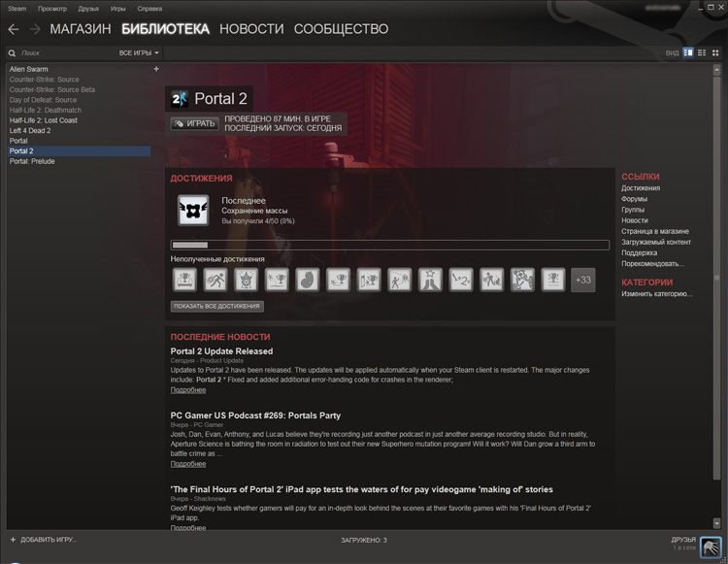Click the running figure achievement icon
728x564 pixels.
(215, 280)
